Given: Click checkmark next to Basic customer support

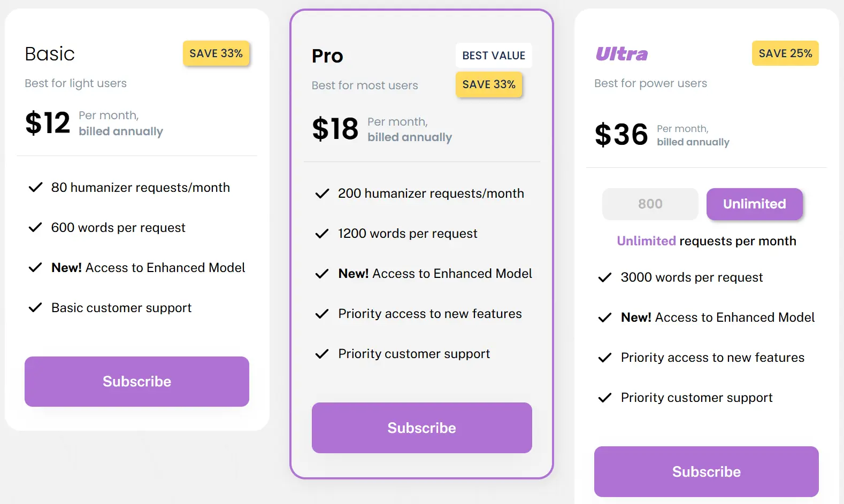Looking at the screenshot, I should pos(35,308).
